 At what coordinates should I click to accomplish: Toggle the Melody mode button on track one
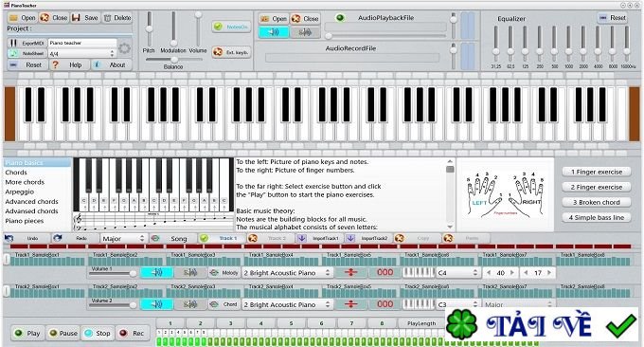224,272
